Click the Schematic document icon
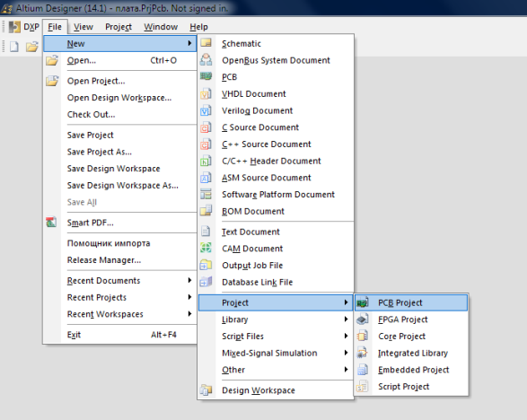This screenshot has width=527, height=420. [206, 43]
